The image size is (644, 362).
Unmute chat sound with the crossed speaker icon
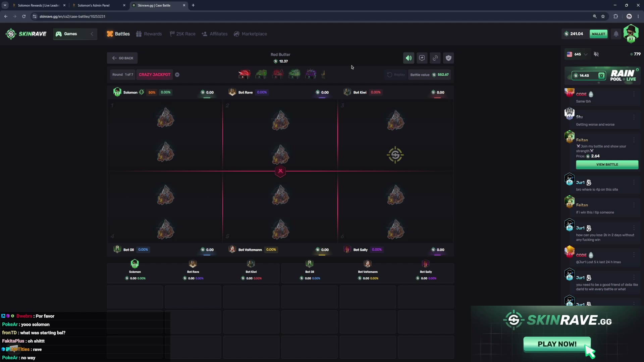point(596,54)
